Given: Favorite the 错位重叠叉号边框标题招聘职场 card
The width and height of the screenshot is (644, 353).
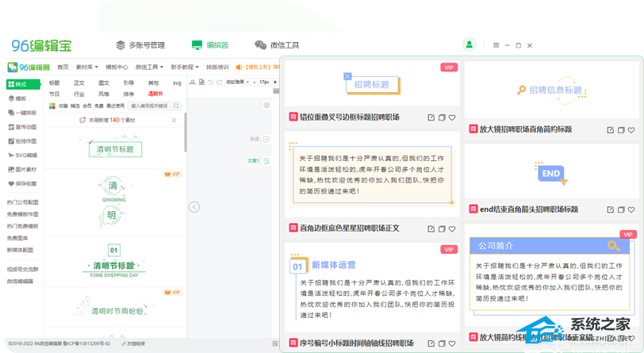Looking at the screenshot, I should click(452, 117).
